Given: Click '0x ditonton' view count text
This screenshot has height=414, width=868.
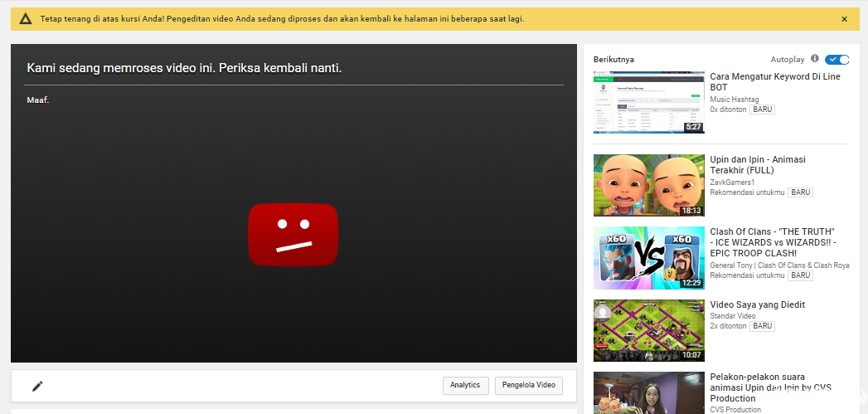Looking at the screenshot, I should (x=729, y=110).
